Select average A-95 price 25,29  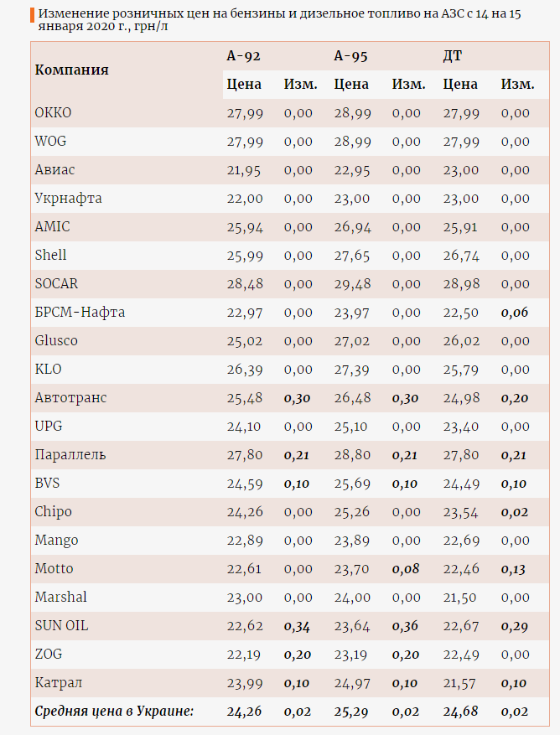(351, 712)
